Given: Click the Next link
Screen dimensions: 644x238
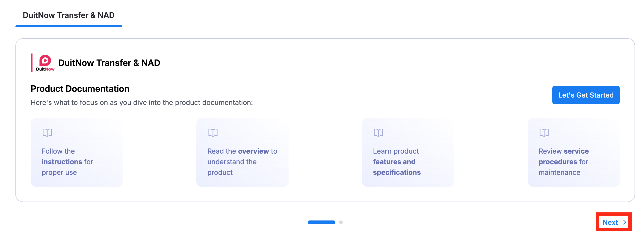Looking at the screenshot, I should point(610,222).
